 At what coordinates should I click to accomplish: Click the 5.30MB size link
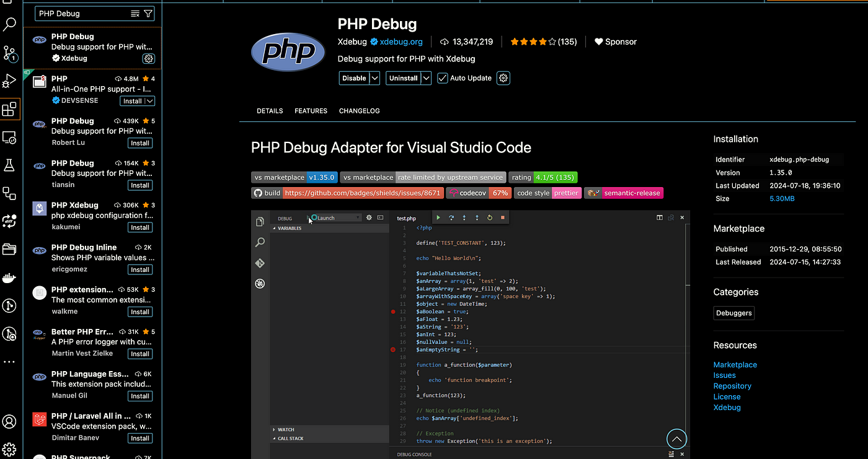click(x=782, y=199)
